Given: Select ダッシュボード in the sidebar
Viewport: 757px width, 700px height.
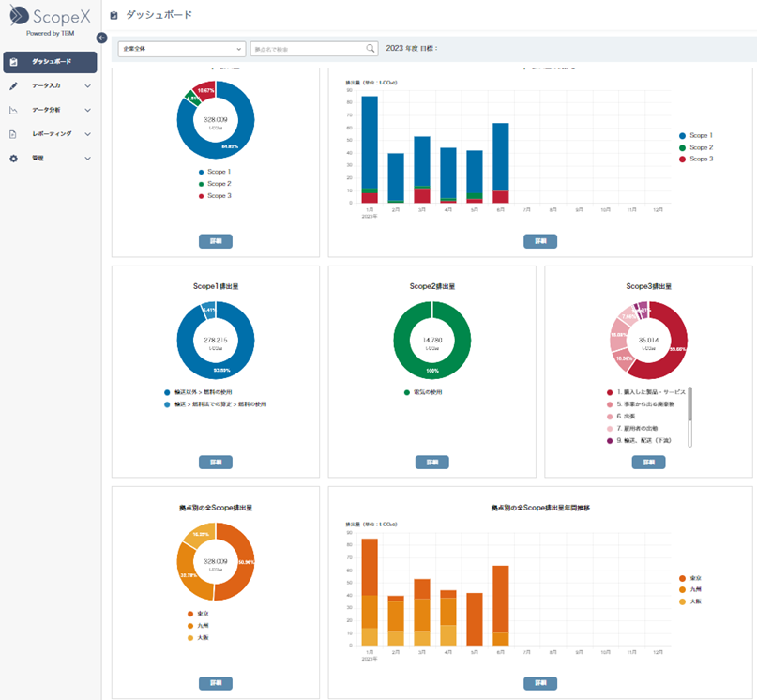Looking at the screenshot, I should click(x=51, y=62).
